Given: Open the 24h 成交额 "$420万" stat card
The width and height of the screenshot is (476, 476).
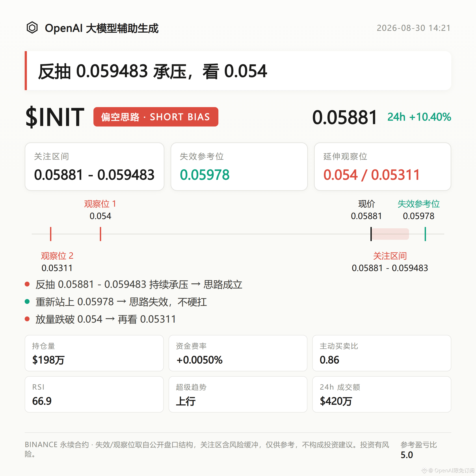Looking at the screenshot, I should (x=382, y=394).
